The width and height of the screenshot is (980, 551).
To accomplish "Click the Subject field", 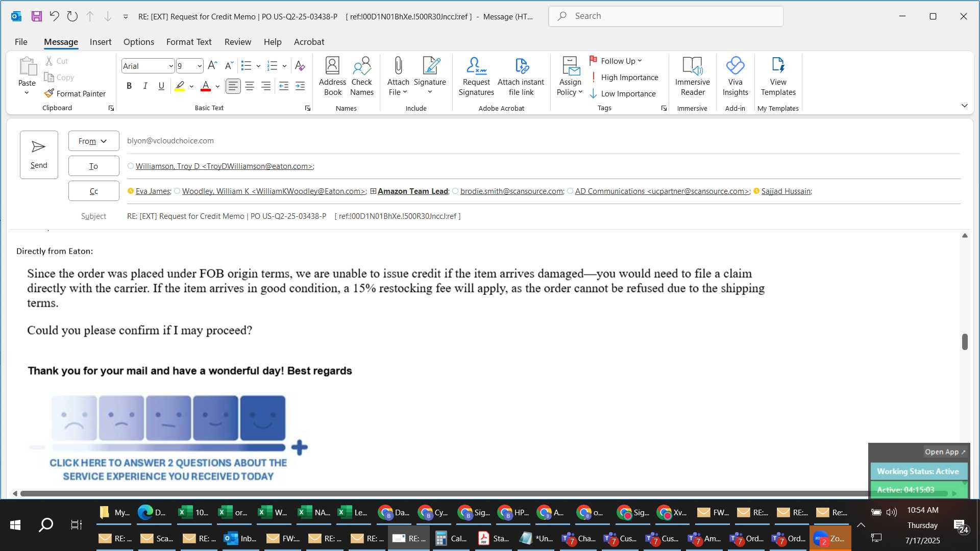I will (543, 216).
